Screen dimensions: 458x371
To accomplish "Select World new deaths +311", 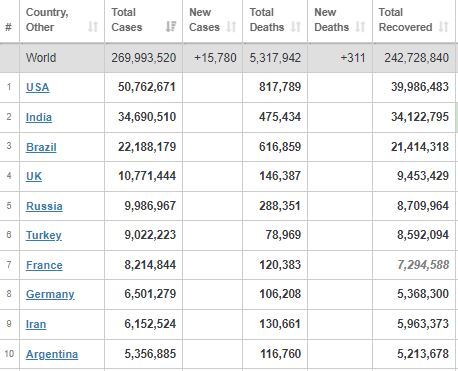I will [353, 58].
